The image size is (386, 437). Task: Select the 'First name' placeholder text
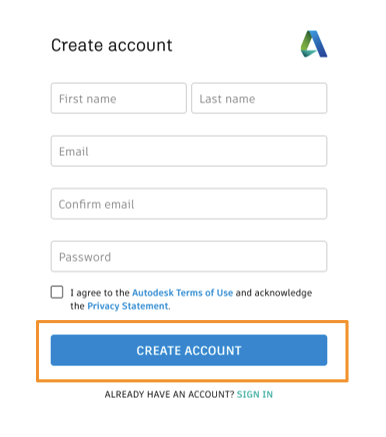coord(88,99)
